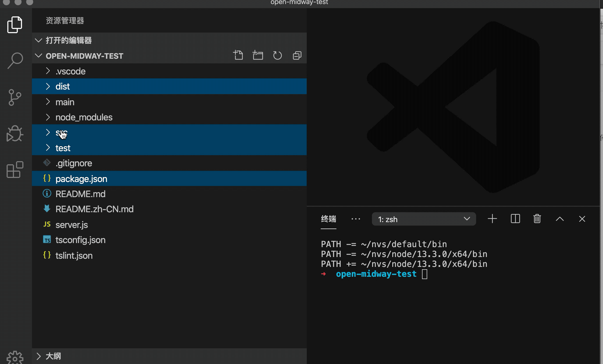Expand the .vscode folder
Viewport: 603px width, 364px height.
pyautogui.click(x=48, y=71)
